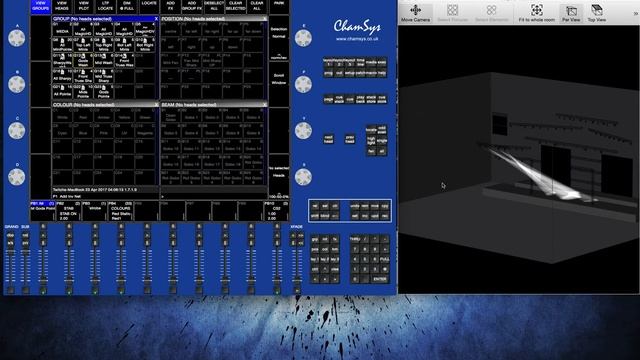Select the MEDIA group tile
Screen dimensions: 640x360
coord(62,29)
